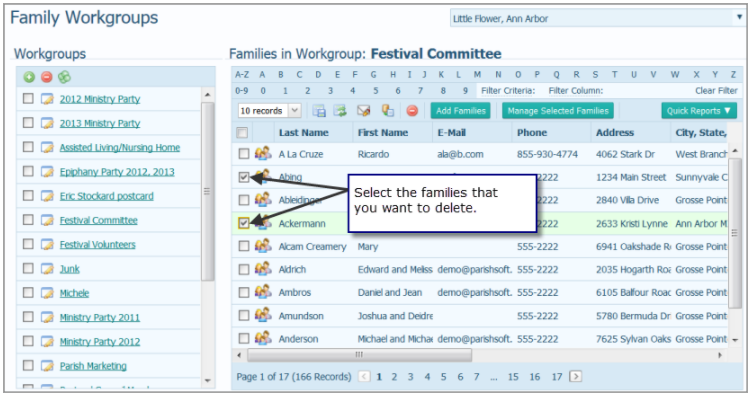Click the family icon next to Aldrich
The image size is (749, 394).
[x=263, y=269]
